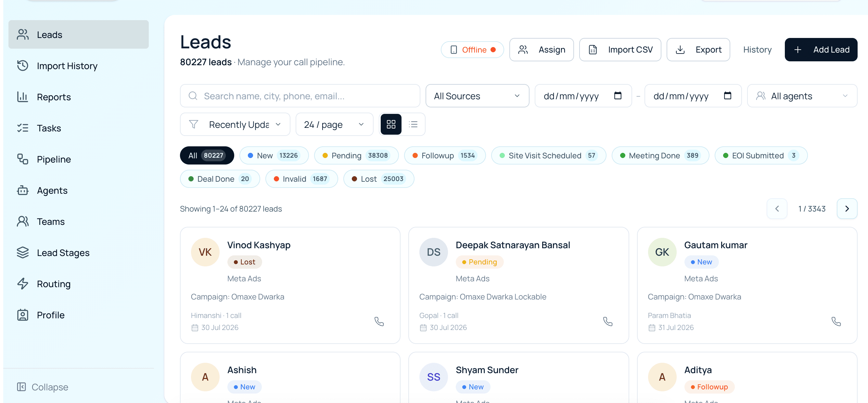Open Lead Stages in the sidebar
This screenshot has height=403, width=868.
pyautogui.click(x=79, y=253)
